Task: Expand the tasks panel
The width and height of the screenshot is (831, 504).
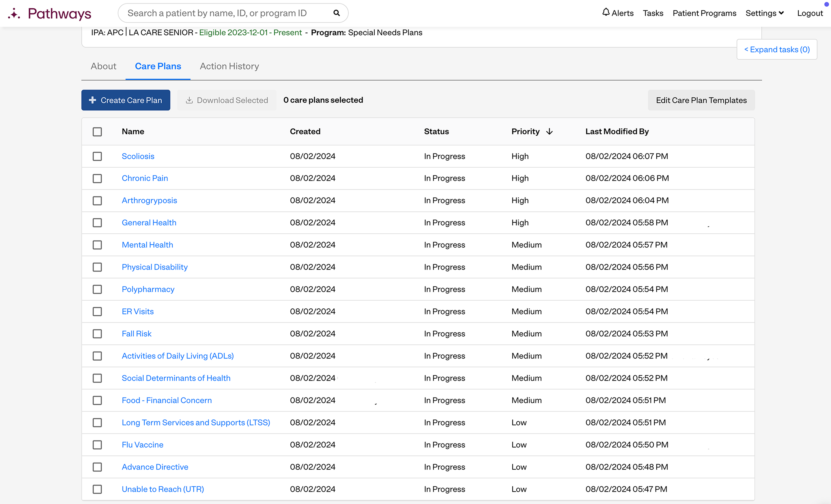Action: pyautogui.click(x=777, y=50)
